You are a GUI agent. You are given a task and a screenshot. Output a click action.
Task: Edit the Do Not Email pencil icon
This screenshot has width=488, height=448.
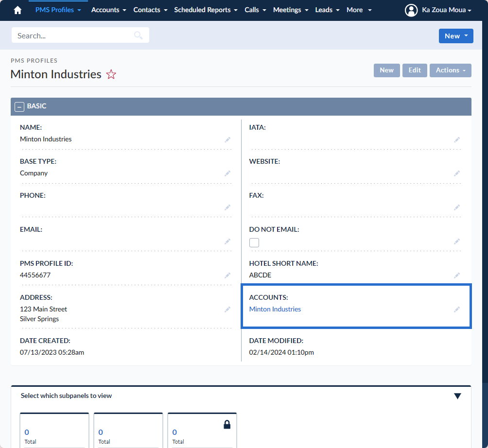[x=456, y=241]
